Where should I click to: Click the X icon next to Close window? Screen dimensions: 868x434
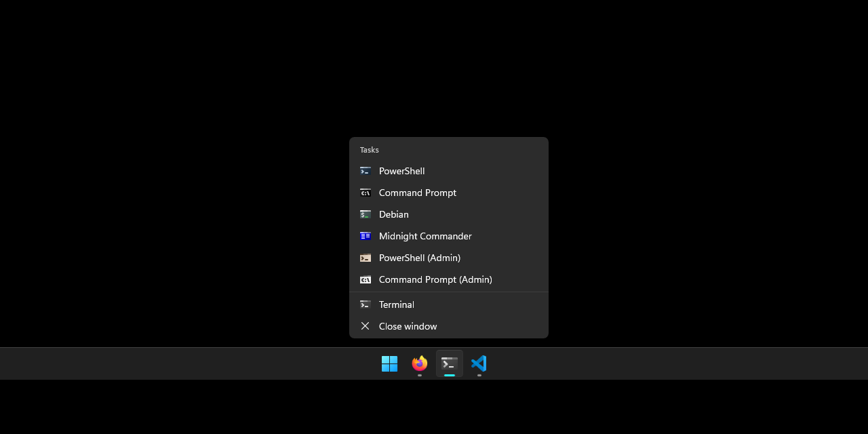(366, 326)
